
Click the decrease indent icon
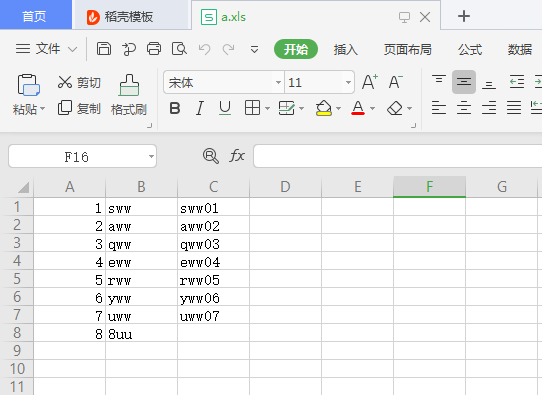(x=517, y=82)
